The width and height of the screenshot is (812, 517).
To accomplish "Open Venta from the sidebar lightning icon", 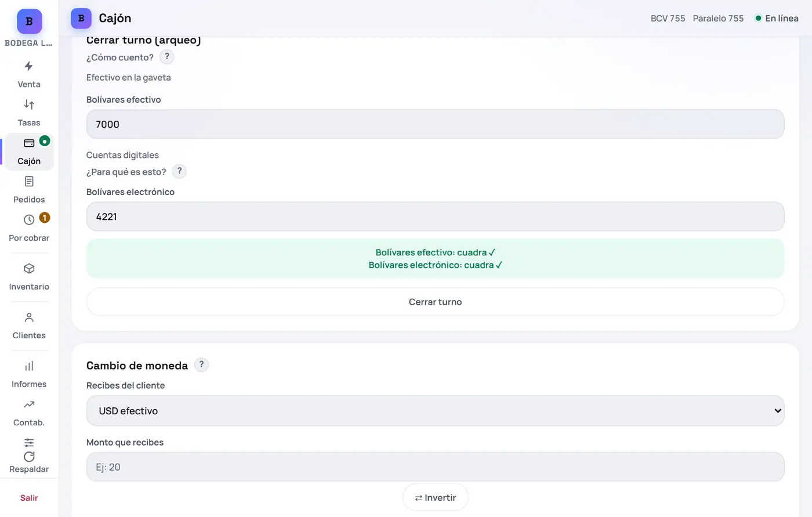I will click(x=29, y=66).
